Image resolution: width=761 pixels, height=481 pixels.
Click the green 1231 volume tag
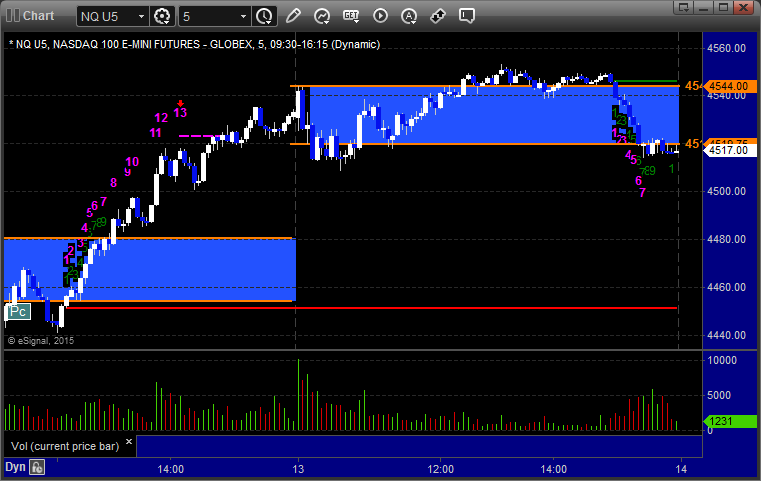coord(729,421)
